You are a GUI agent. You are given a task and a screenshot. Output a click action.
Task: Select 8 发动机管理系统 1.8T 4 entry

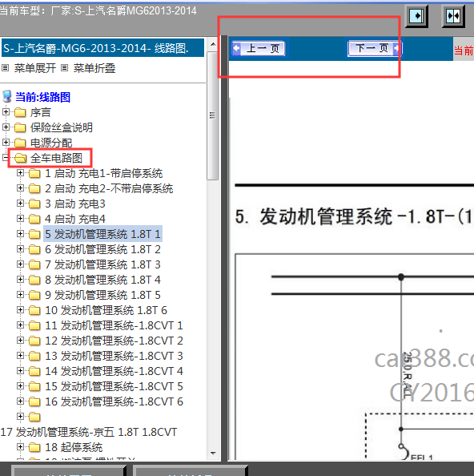coord(102,280)
